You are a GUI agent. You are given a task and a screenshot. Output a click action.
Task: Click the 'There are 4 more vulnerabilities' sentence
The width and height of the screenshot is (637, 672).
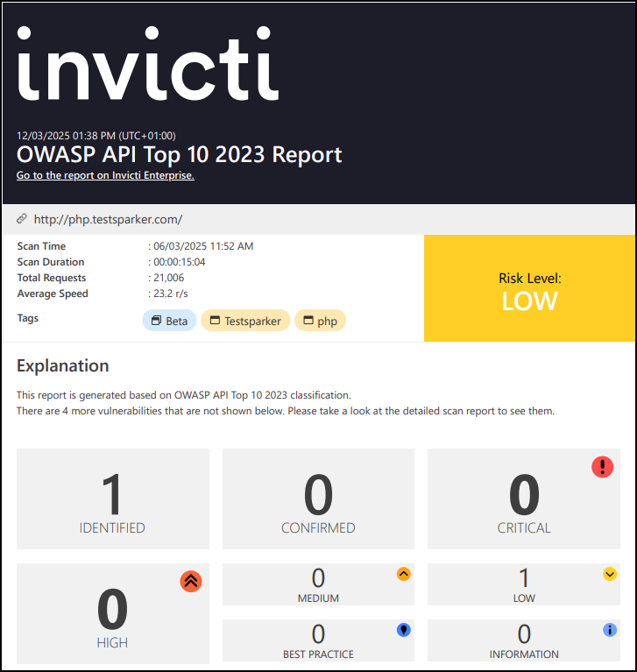coord(286,411)
